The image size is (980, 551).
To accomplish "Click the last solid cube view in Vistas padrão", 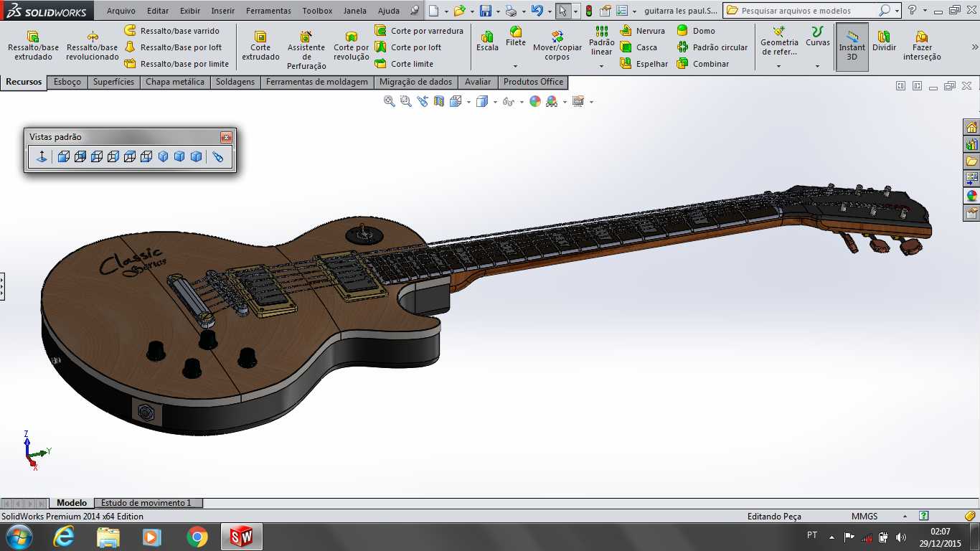I will pyautogui.click(x=196, y=156).
